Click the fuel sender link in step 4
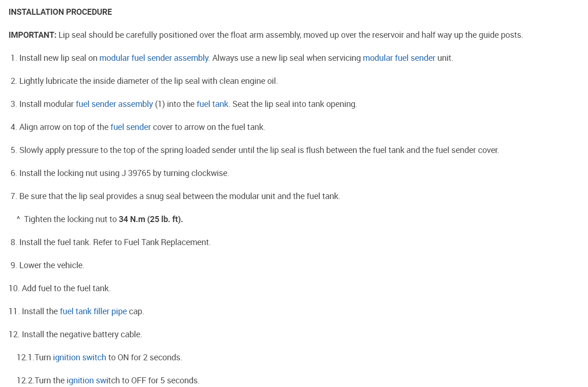 131,127
